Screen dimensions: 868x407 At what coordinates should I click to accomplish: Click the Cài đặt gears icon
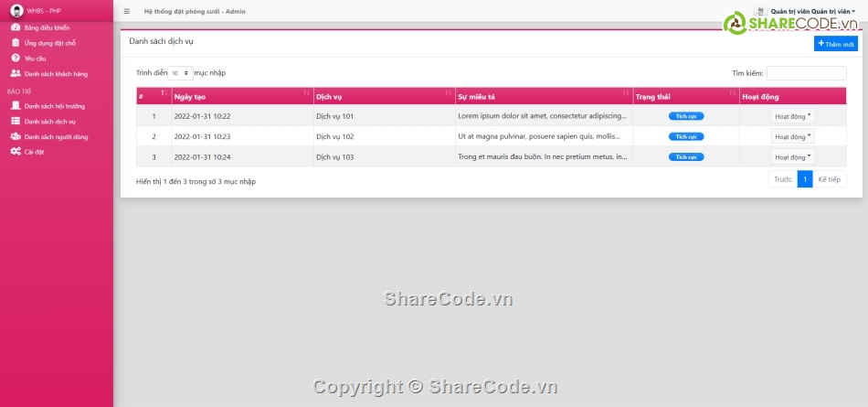(16, 152)
